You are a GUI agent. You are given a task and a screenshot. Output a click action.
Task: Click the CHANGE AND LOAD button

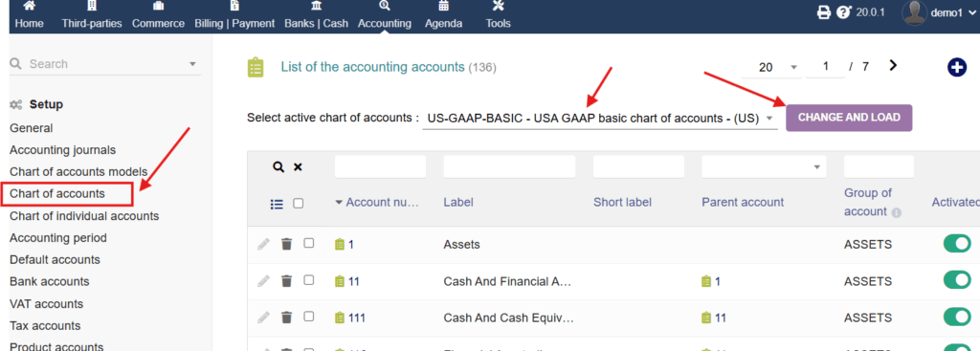point(849,118)
